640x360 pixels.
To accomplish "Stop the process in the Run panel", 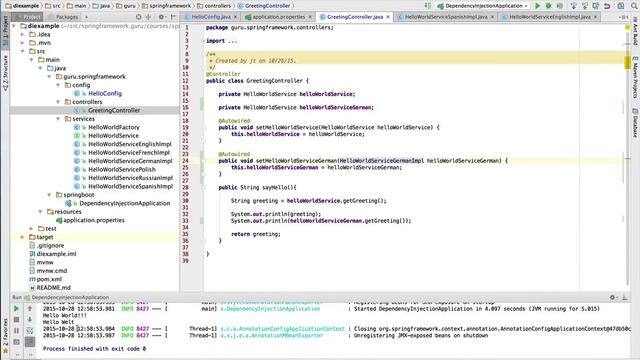I will [x=16, y=320].
